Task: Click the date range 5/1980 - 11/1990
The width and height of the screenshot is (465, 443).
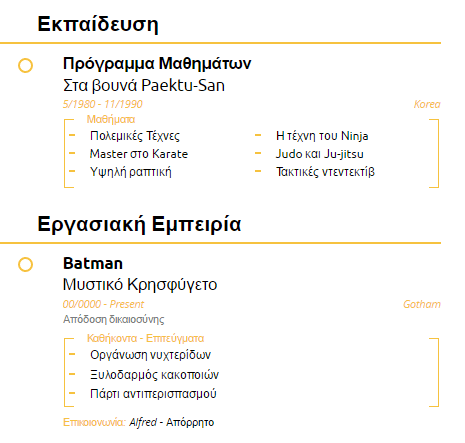Action: pyautogui.click(x=103, y=104)
